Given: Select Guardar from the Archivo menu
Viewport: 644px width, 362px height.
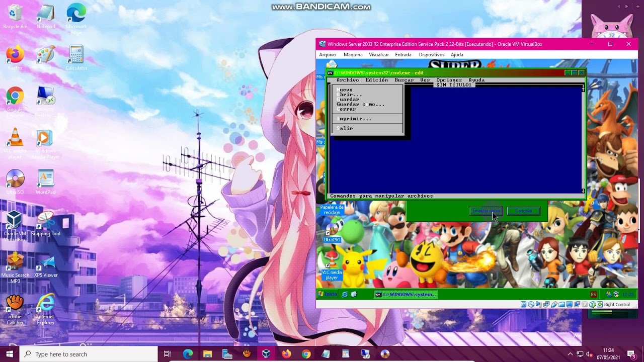Looking at the screenshot, I should tap(368, 100).
